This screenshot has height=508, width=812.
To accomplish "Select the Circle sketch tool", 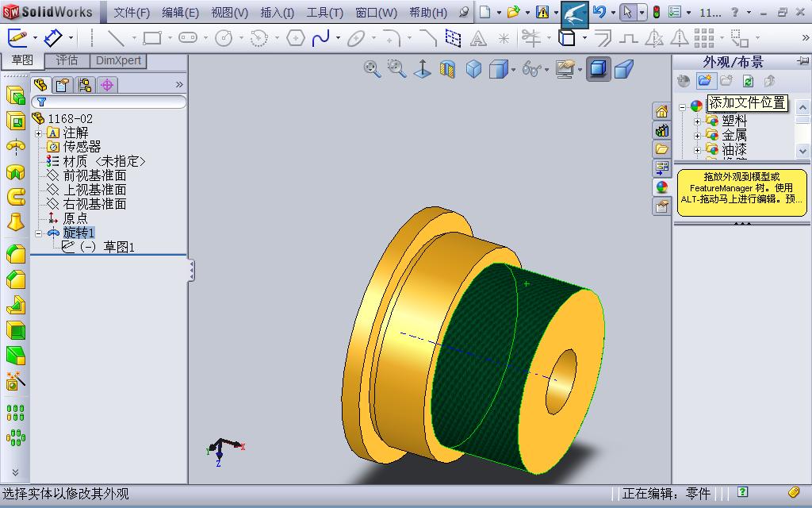I will point(224,38).
